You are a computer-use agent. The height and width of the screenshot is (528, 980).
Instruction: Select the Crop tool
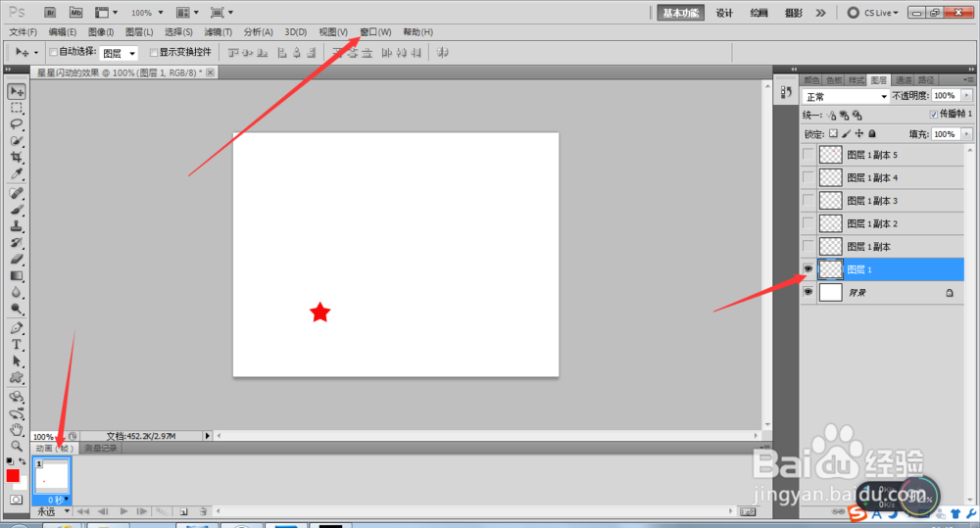pos(17,157)
